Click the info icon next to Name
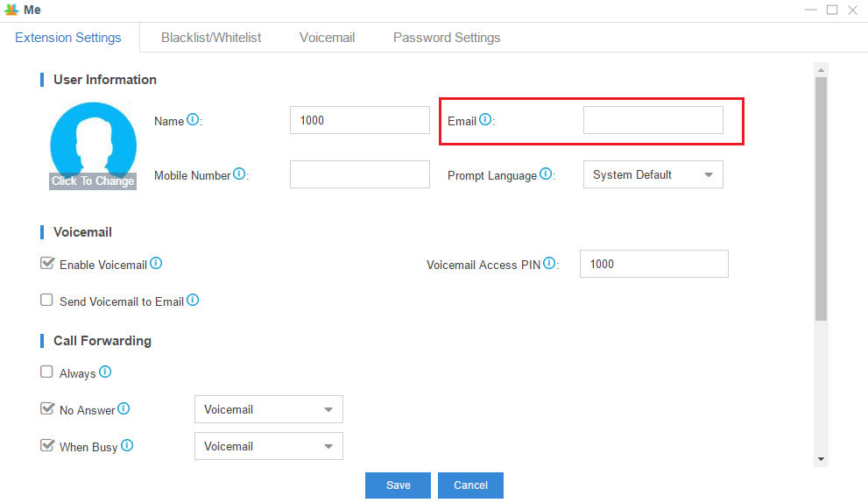The width and height of the screenshot is (868, 503). coord(193,119)
